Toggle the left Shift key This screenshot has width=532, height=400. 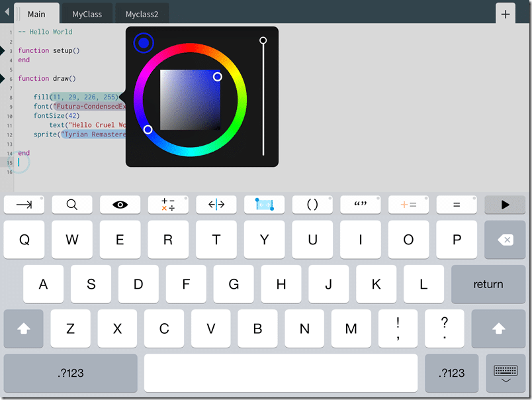coord(24,328)
